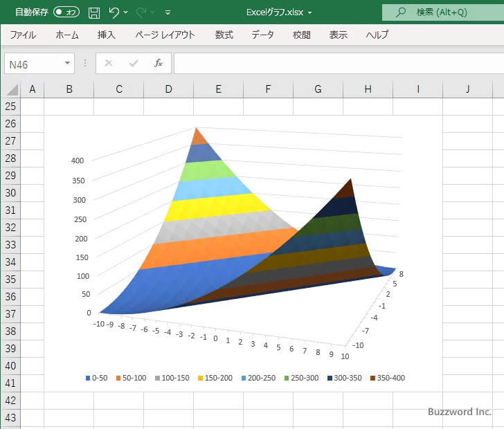Open the Redo history dropdown arrow
Image resolution: width=504 pixels, height=429 pixels.
[153, 12]
